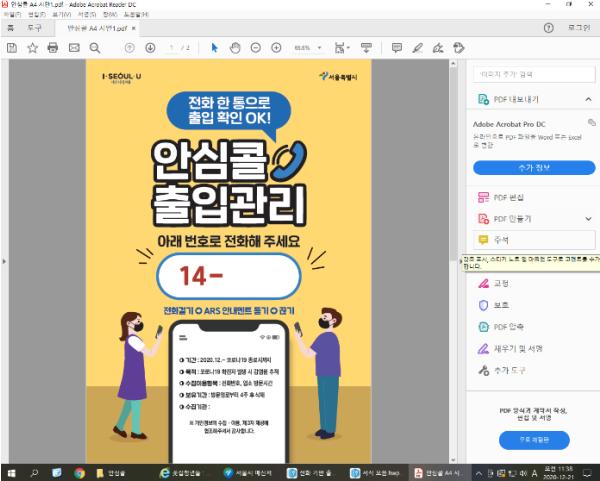Add a sticky note comment from toolbar
This screenshot has height=481, width=600.
point(397,47)
